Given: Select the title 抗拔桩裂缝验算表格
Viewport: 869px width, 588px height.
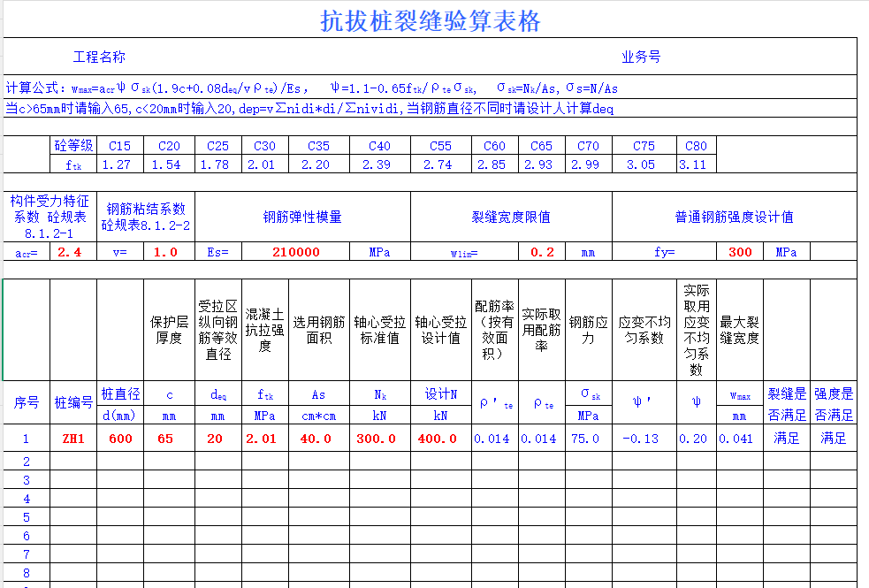Looking at the screenshot, I should (430, 21).
